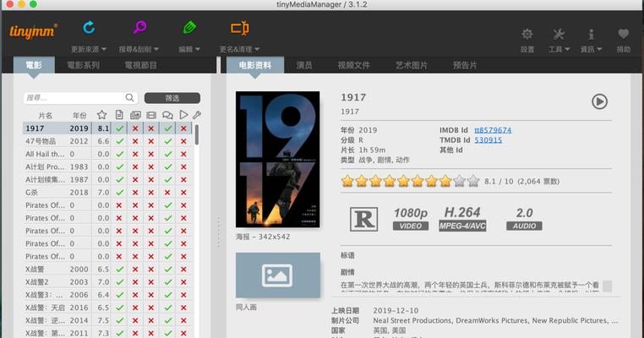Switch to the 预告片 trailer tab
The width and height of the screenshot is (644, 338).
465,65
